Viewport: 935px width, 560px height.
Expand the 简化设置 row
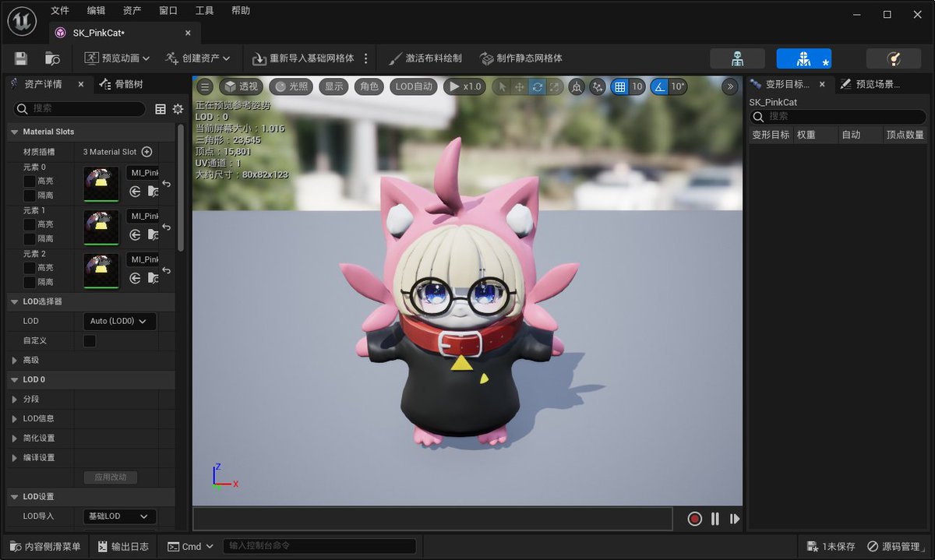coord(15,438)
